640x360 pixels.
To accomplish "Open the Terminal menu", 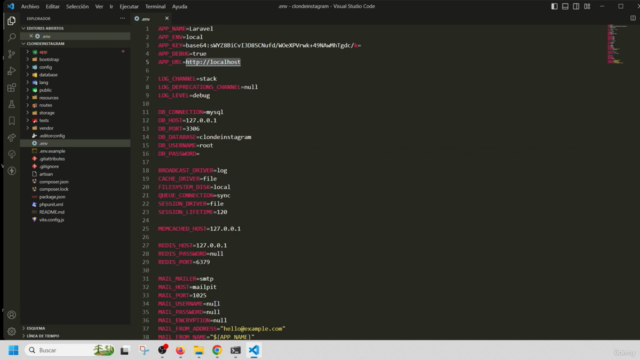I will point(155,7).
